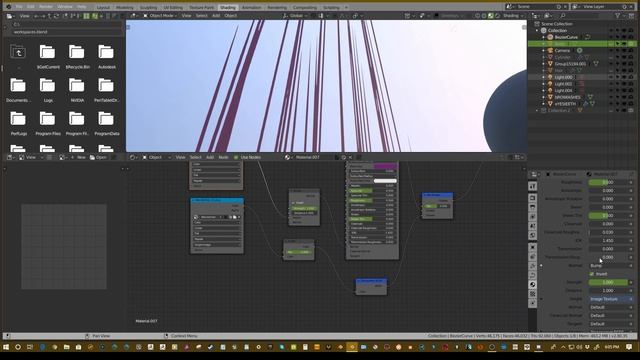
Task: Click the Light.004 lamp icon in outliner
Action: 550,91
